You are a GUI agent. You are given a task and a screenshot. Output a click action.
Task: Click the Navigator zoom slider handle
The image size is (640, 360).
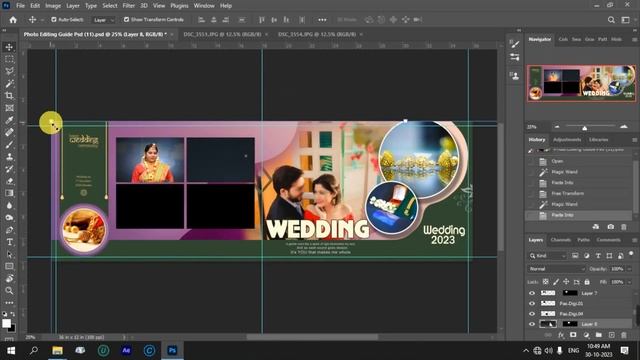584,128
